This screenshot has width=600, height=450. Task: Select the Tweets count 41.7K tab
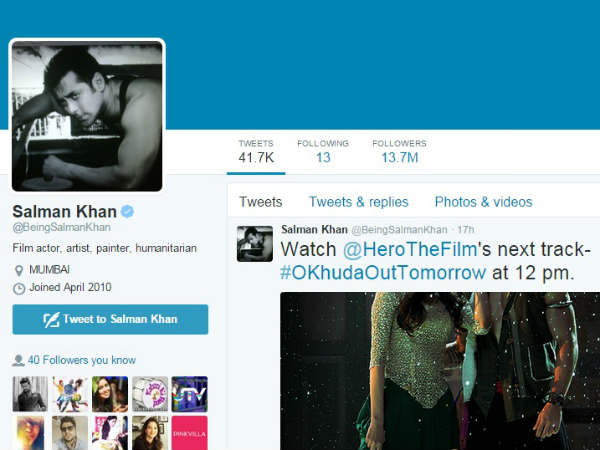pyautogui.click(x=256, y=152)
